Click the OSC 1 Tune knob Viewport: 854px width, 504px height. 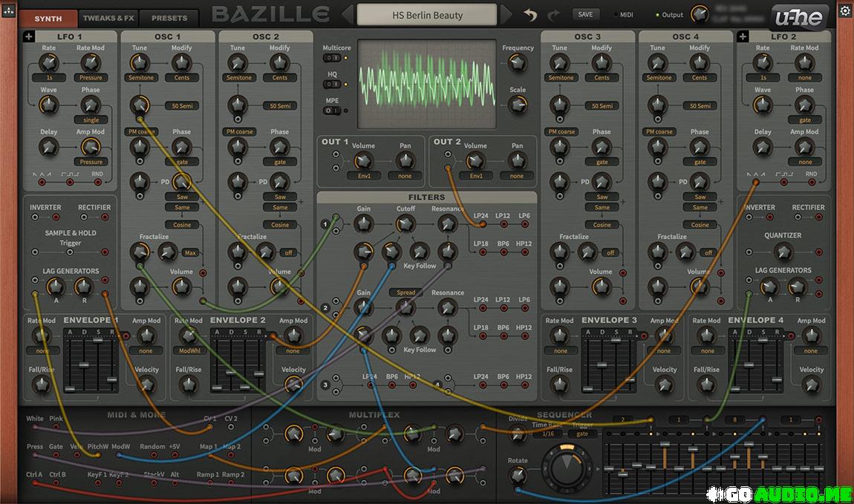(x=140, y=63)
